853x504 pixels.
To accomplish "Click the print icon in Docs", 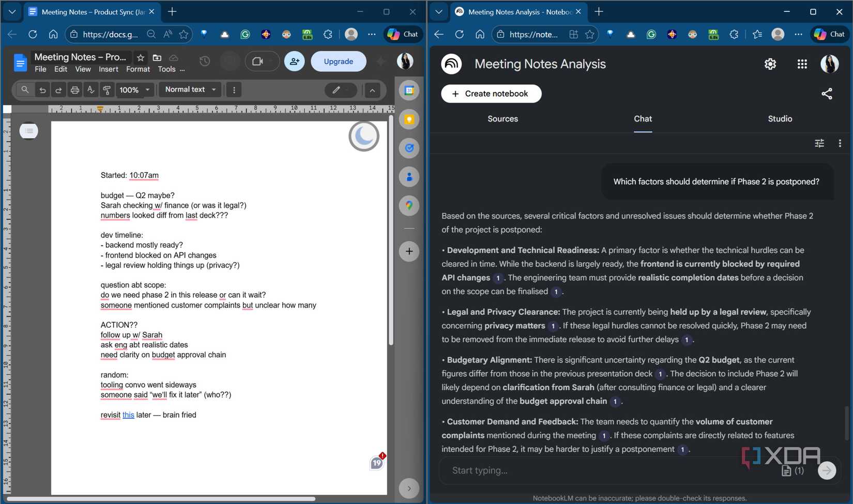I will pos(75,89).
